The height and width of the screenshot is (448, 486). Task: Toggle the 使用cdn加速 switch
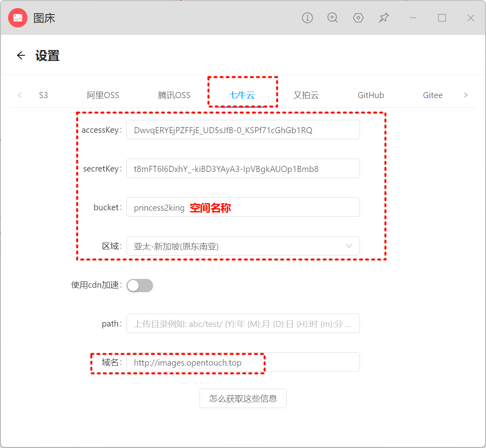click(140, 285)
